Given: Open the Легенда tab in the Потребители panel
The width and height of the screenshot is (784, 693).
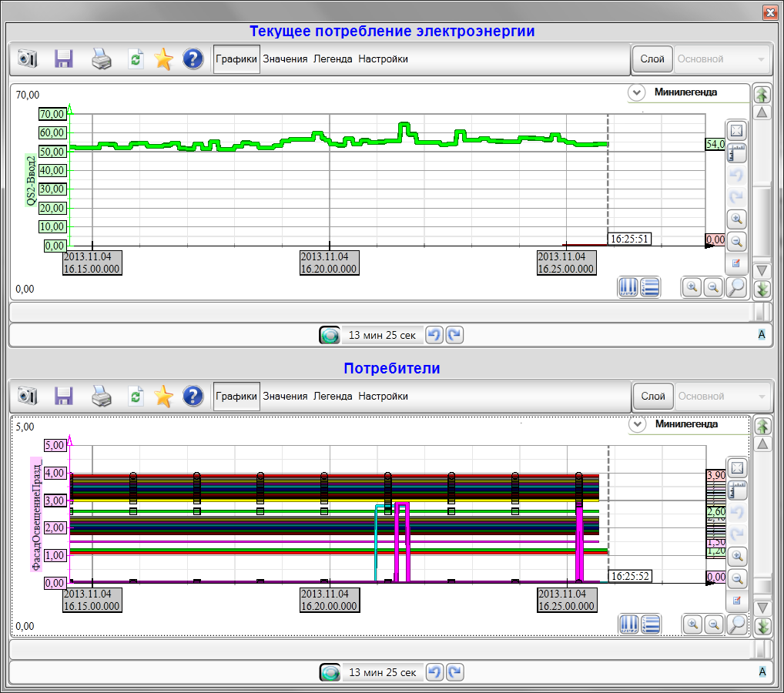Looking at the screenshot, I should [x=333, y=397].
